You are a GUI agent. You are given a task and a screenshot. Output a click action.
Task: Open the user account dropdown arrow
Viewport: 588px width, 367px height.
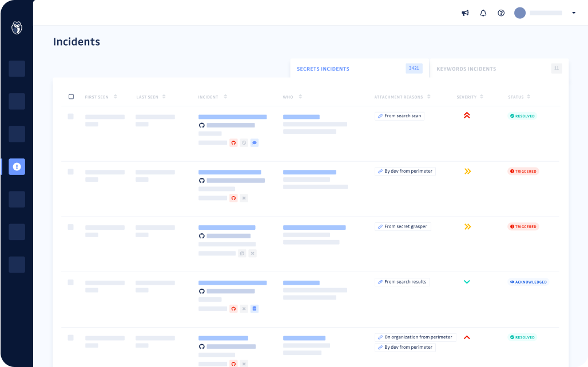pyautogui.click(x=572, y=13)
